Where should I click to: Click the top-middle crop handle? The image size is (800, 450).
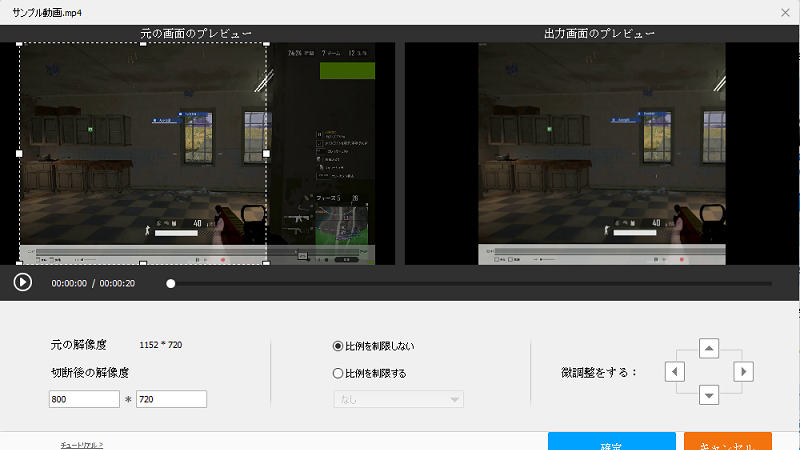[x=143, y=44]
